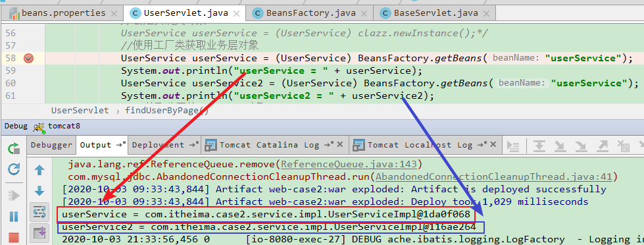Close the BeansFactory.java tab
Screen dimensions: 644x245
coord(364,14)
